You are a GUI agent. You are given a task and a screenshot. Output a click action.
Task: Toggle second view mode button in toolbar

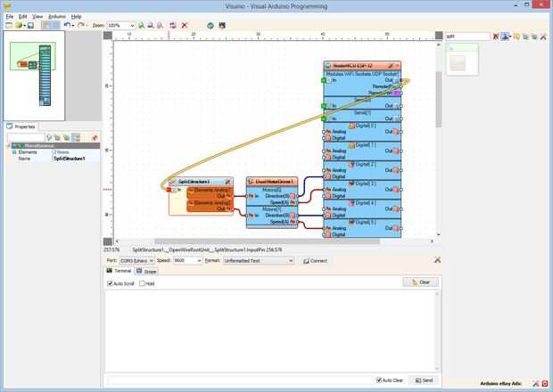(55, 25)
